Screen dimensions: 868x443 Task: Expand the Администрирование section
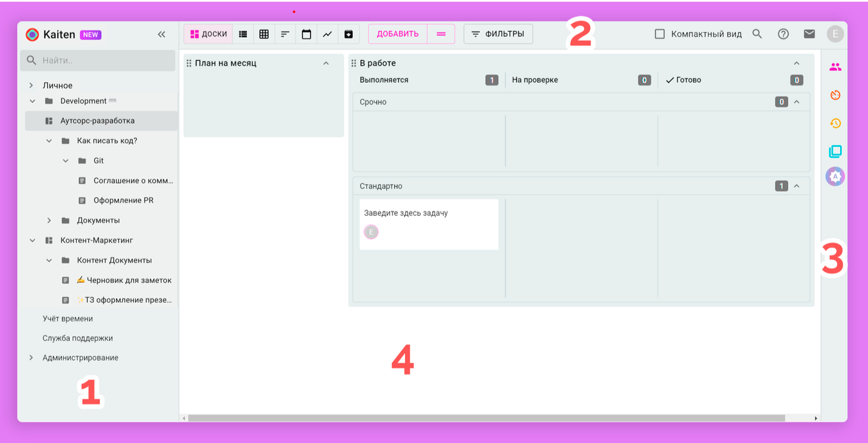(x=31, y=357)
